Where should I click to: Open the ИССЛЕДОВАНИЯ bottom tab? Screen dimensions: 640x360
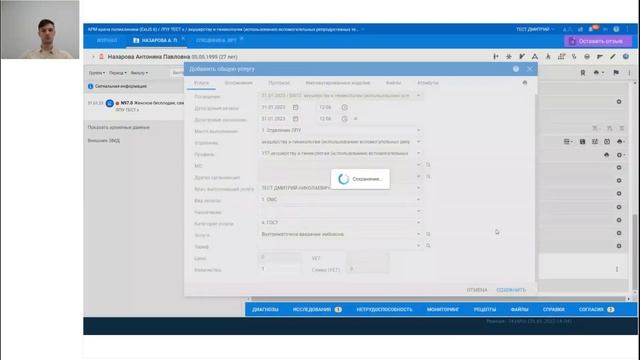(317, 309)
